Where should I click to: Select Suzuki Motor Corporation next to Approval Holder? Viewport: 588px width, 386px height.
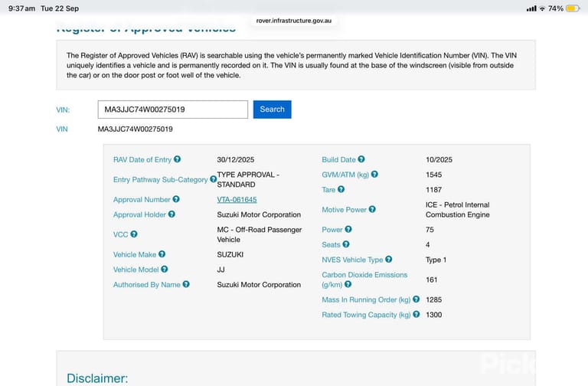point(259,214)
